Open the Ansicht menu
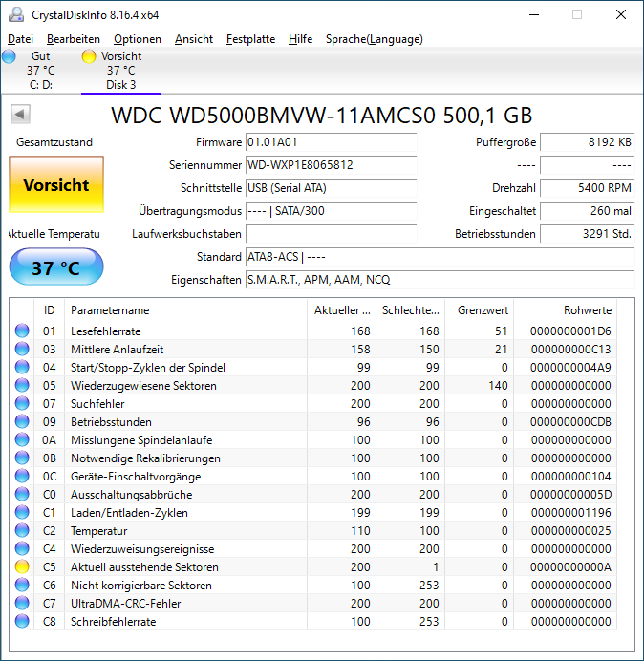 (x=194, y=39)
